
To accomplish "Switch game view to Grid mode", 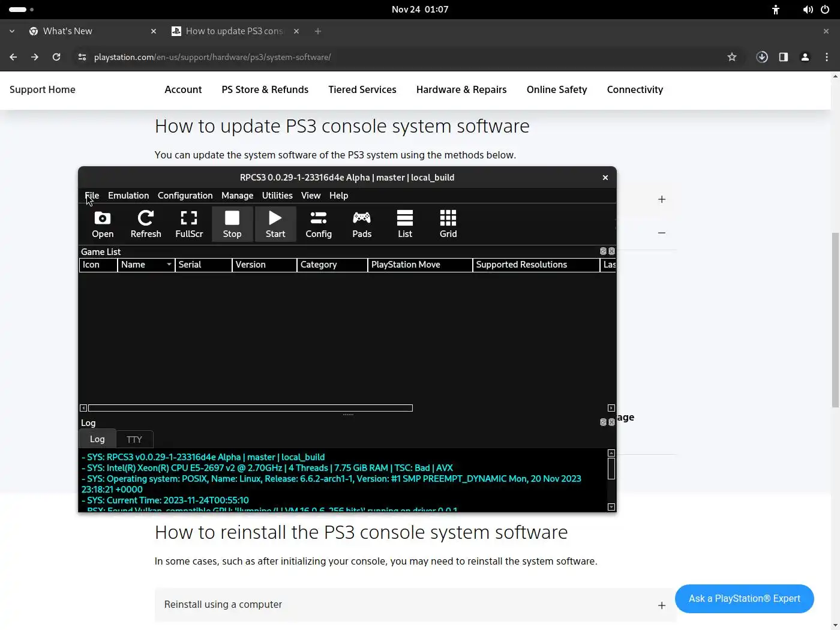I will click(x=448, y=224).
